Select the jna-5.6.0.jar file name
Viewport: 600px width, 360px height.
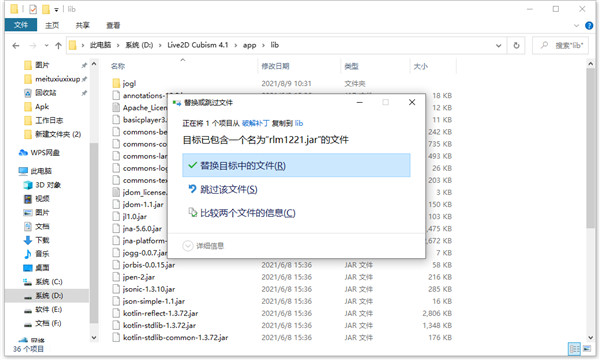coord(142,229)
